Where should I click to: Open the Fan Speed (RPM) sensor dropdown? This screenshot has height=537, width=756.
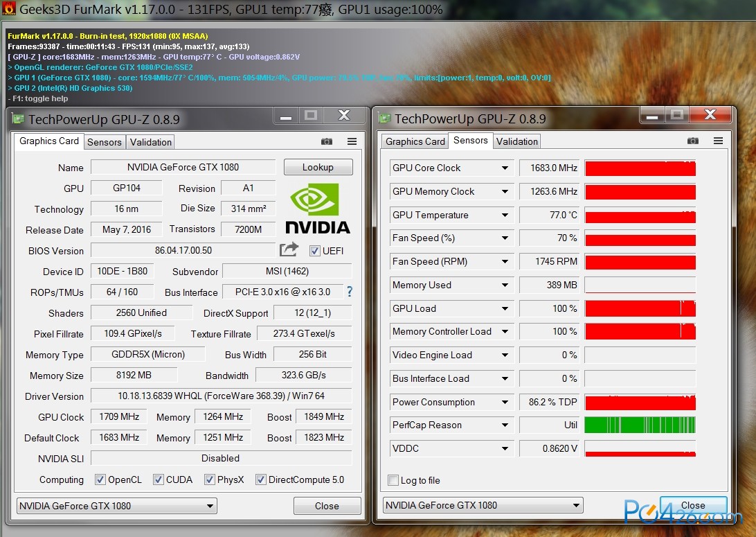click(x=505, y=261)
